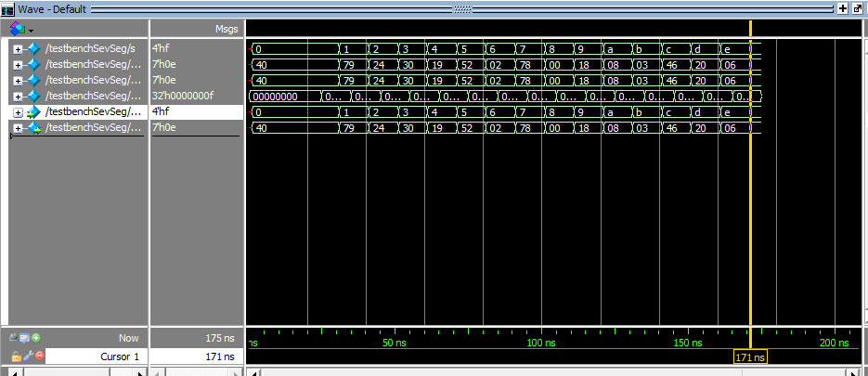Viewport: 868px width, 376px height.
Task: Toggle the lock on Cursor 1
Action: 16,357
